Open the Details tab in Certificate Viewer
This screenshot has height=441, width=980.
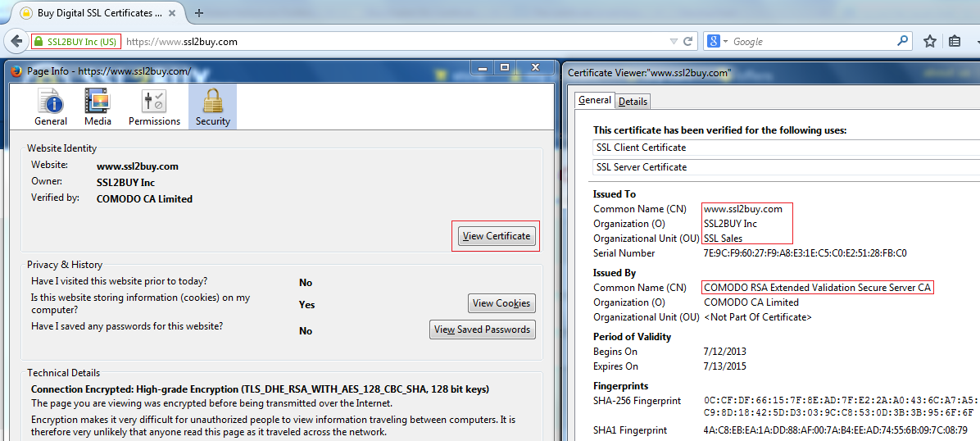[633, 102]
